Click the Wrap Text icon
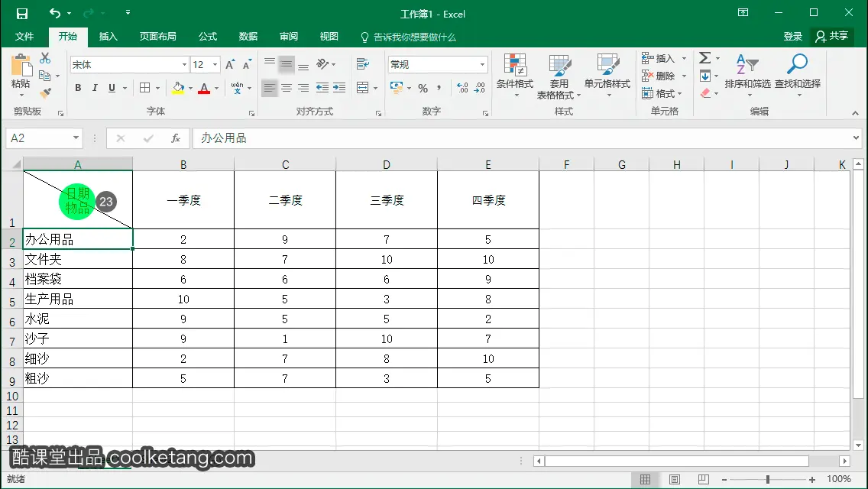868x489 pixels. pyautogui.click(x=363, y=64)
